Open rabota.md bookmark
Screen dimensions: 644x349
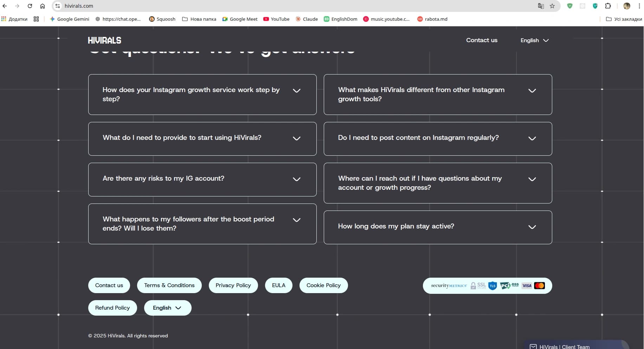432,19
